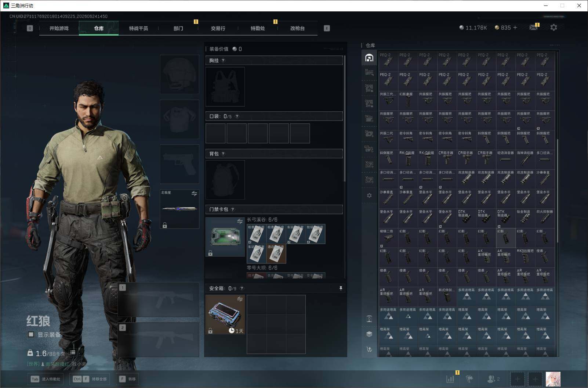Screen dimensions: 588x388
Task: Select the 酒店 key card in 长弓溪谷
Action: pyautogui.click(x=276, y=254)
